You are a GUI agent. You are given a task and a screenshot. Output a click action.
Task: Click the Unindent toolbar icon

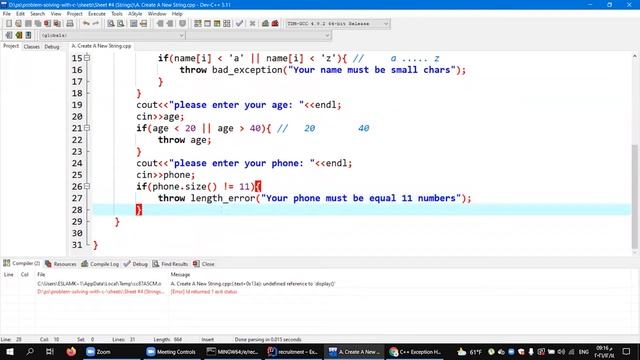coord(170,24)
